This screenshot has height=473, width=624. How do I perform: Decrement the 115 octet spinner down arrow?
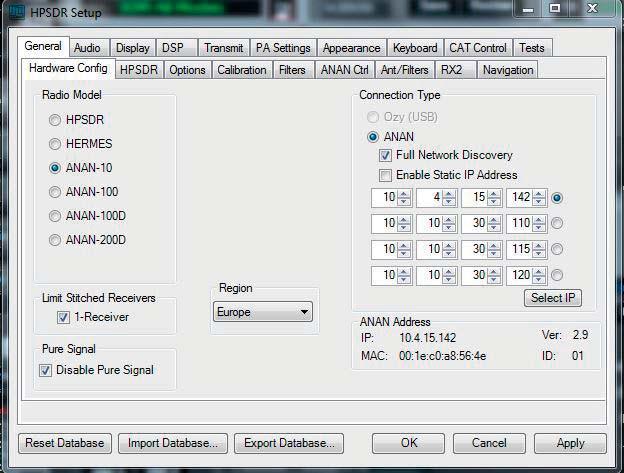pyautogui.click(x=539, y=253)
